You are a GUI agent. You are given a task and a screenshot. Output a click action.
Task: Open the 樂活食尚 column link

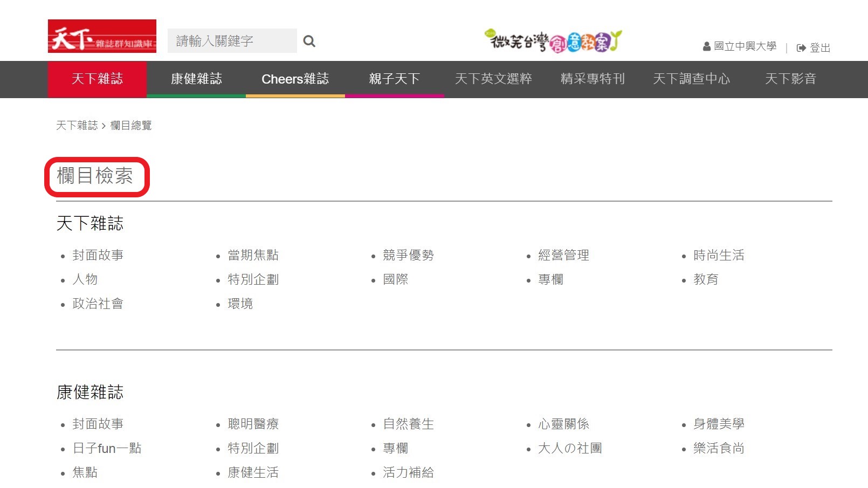(719, 448)
